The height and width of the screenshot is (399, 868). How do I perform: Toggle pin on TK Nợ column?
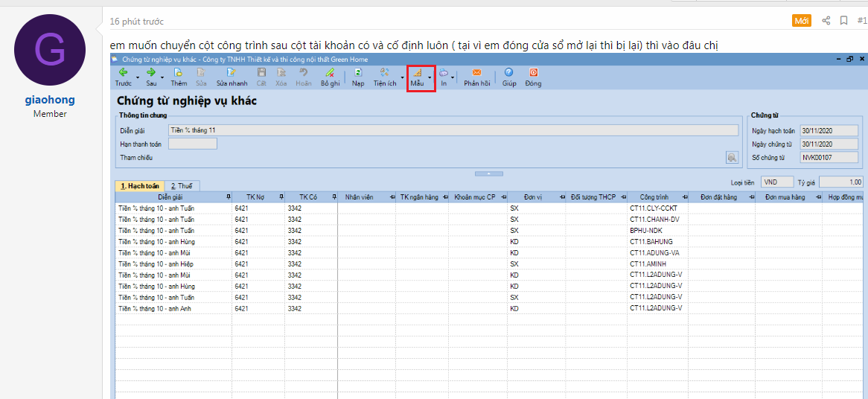tap(281, 197)
